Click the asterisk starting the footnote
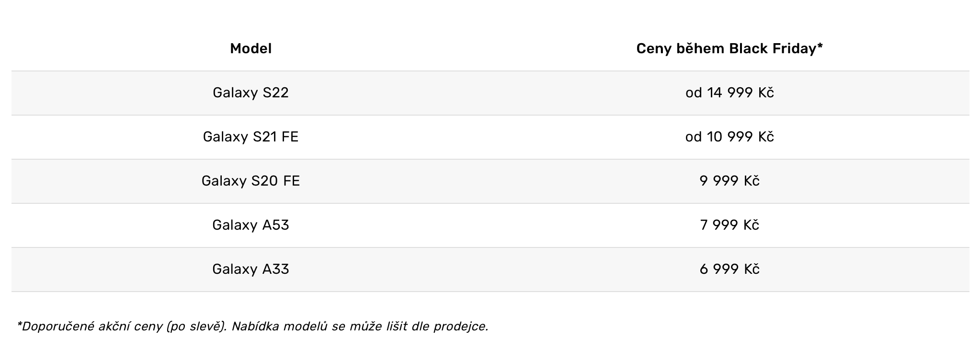Screen dimensions: 980x352 (19, 325)
